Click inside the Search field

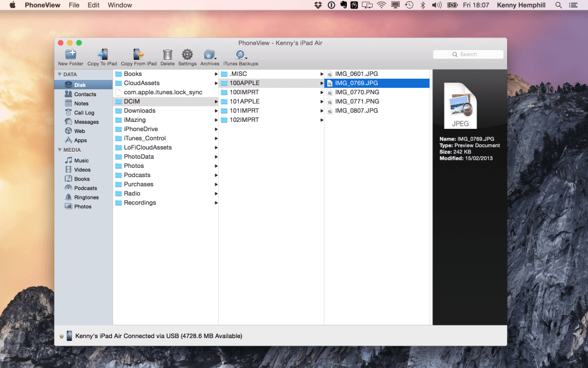467,54
